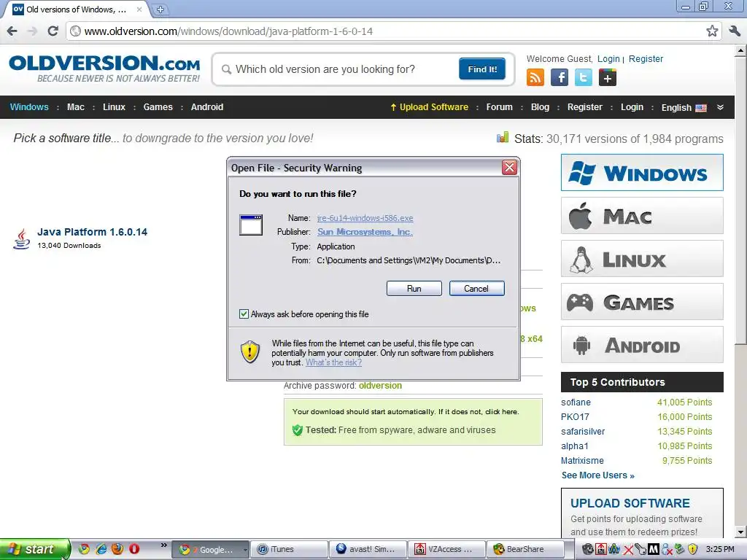
Task: Select the Mac nav menu item
Action: (76, 106)
